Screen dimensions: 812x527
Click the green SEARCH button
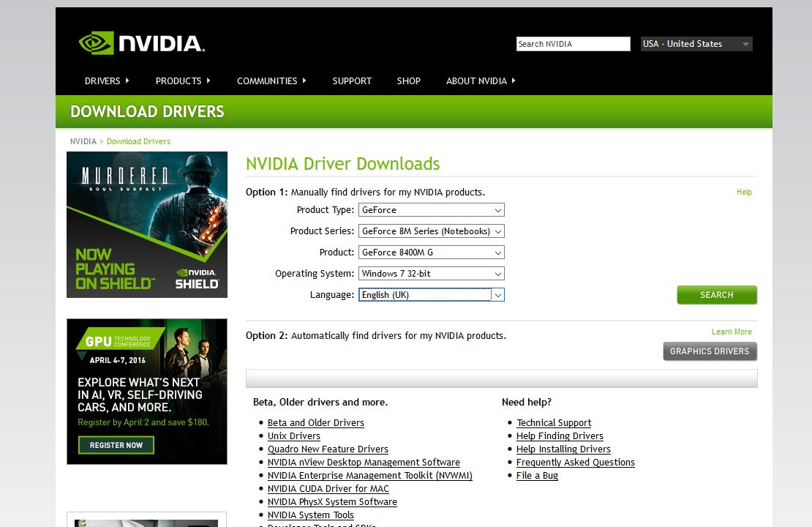(717, 295)
